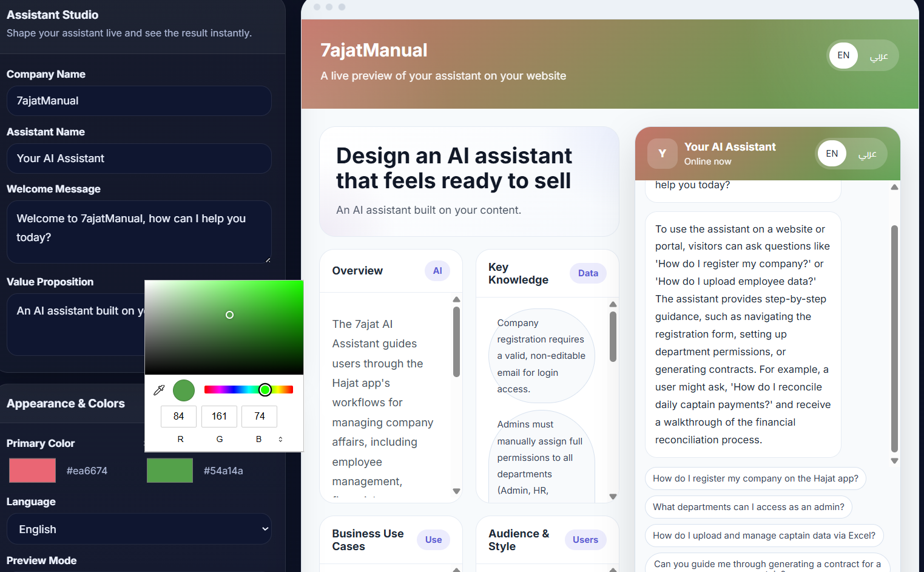Open the Language dropdown showing English
924x572 pixels.
(139, 529)
